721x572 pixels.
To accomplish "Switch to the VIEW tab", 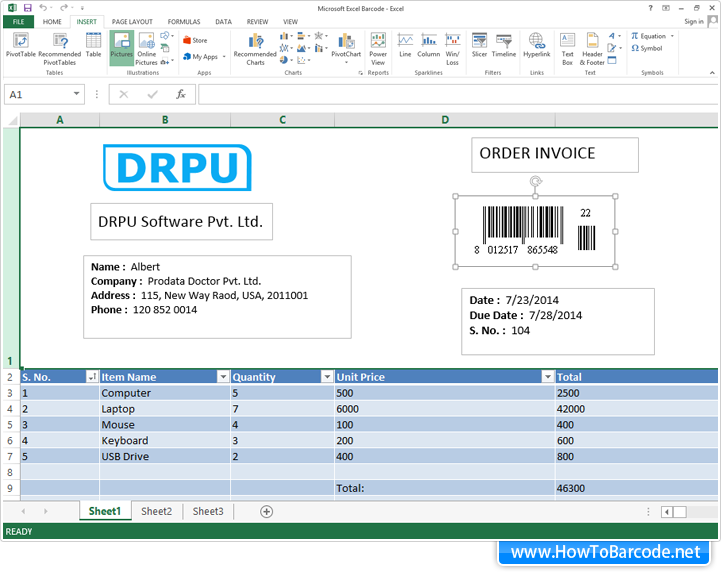I will 290,22.
